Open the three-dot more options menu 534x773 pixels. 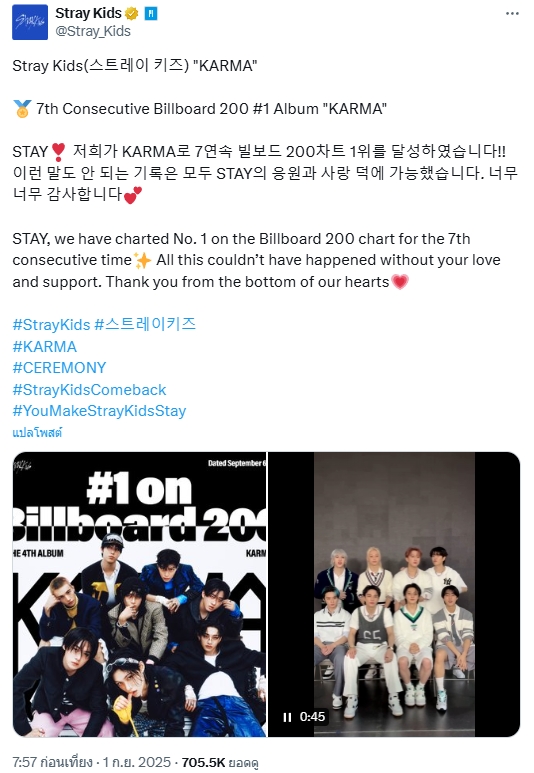tap(512, 13)
